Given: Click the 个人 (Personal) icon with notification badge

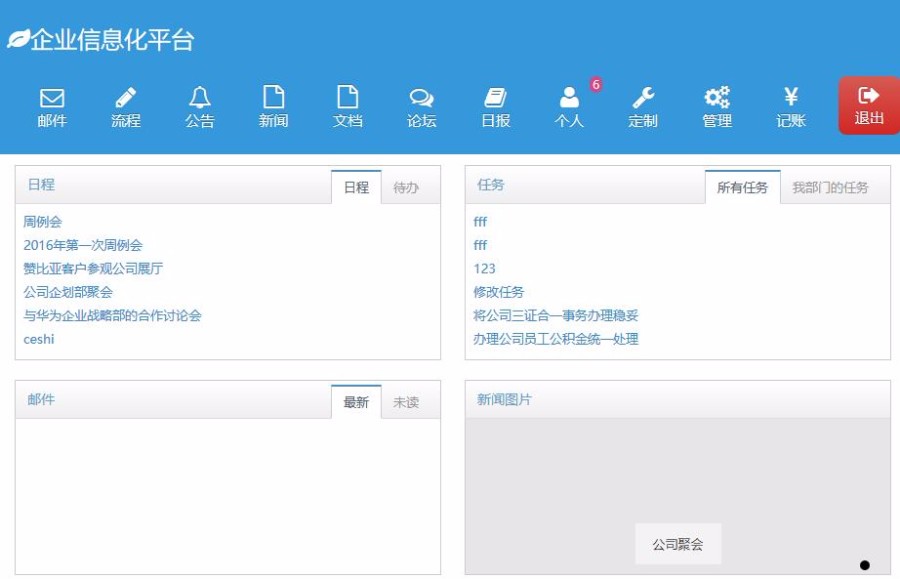Looking at the screenshot, I should (x=569, y=106).
